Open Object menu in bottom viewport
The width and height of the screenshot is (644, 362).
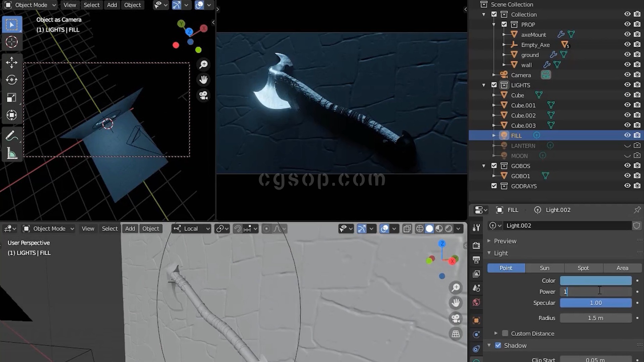(x=151, y=229)
